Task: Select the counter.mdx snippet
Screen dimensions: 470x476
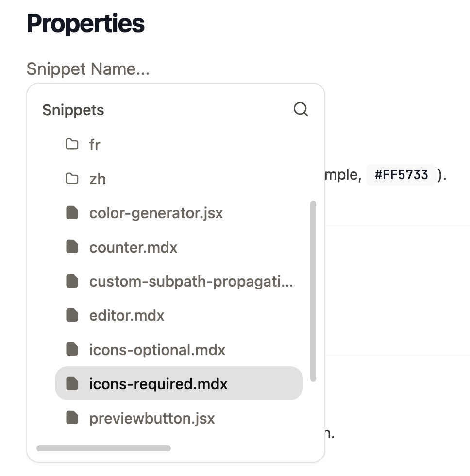Action: (x=133, y=247)
